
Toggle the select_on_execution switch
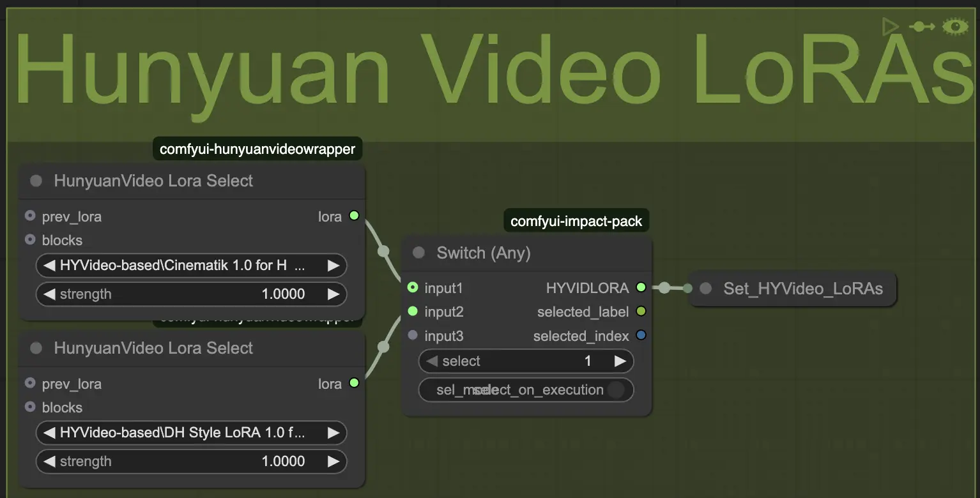click(x=615, y=390)
